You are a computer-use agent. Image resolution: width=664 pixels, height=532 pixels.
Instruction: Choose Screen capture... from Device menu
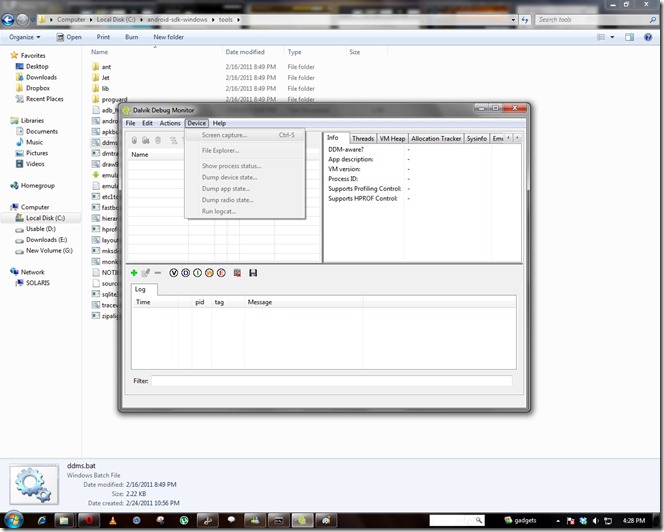point(245,135)
